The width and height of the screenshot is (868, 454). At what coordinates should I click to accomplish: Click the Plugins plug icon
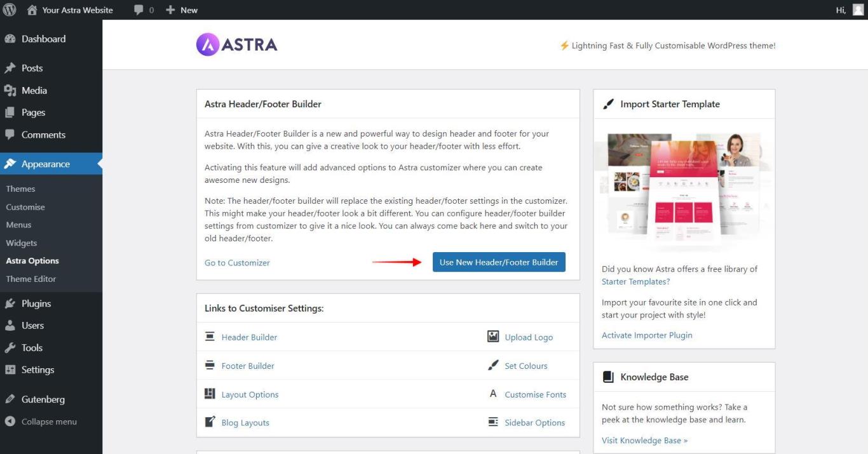10,304
